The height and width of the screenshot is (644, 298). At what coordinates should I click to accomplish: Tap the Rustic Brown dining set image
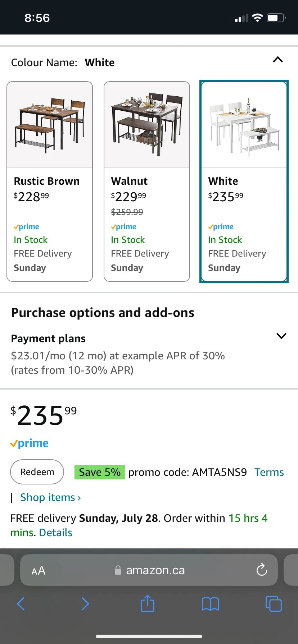50,124
